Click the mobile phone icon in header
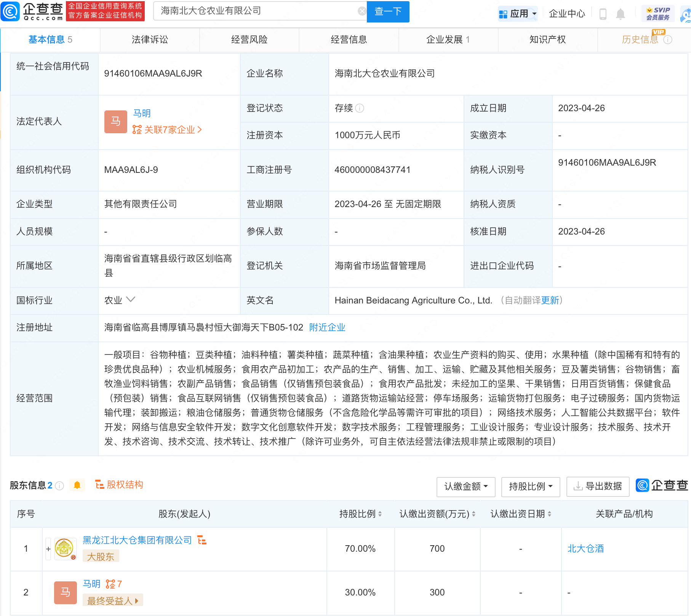The height and width of the screenshot is (616, 691). pos(603,14)
